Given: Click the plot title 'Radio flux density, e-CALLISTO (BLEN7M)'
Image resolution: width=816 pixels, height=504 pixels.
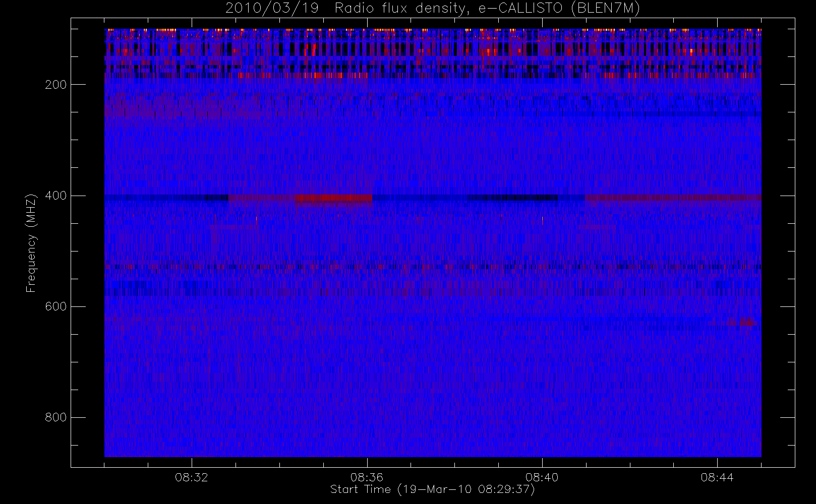Looking at the screenshot, I should click(487, 9).
